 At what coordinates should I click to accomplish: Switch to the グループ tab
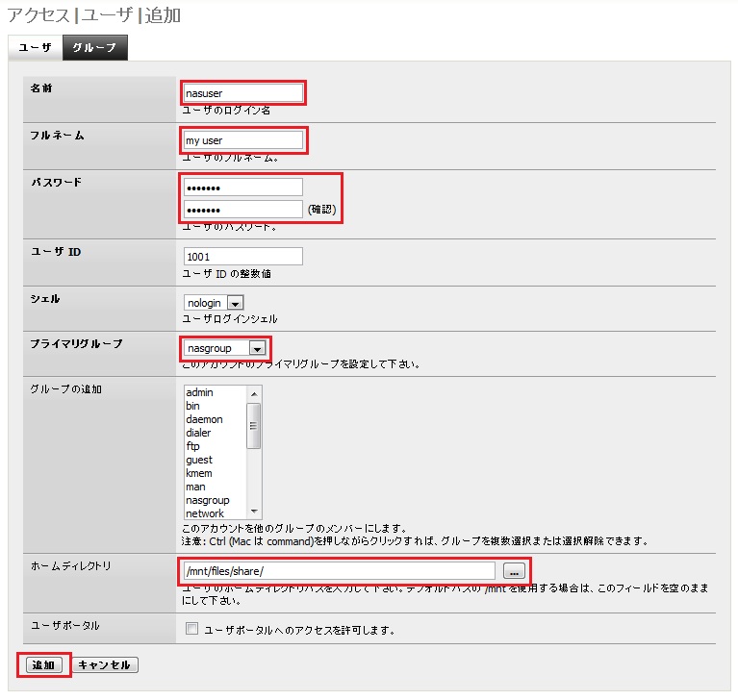click(x=94, y=47)
